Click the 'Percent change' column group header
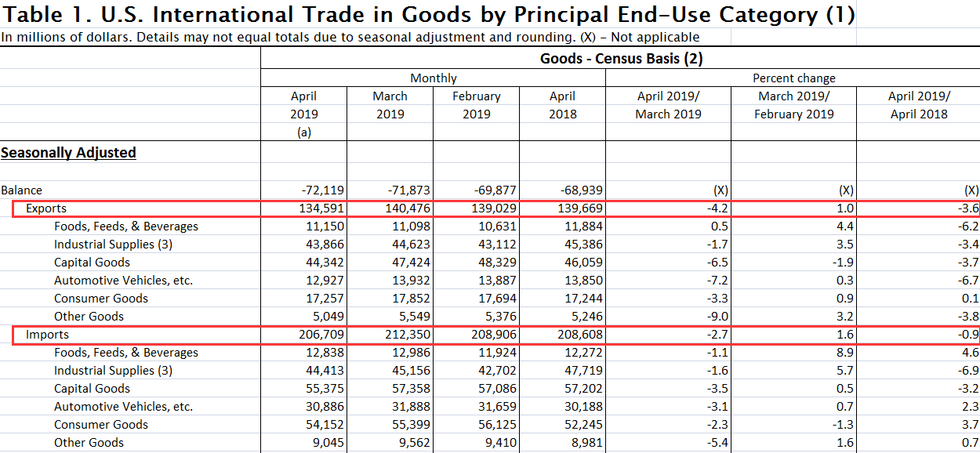This screenshot has width=980, height=453. pyautogui.click(x=793, y=78)
